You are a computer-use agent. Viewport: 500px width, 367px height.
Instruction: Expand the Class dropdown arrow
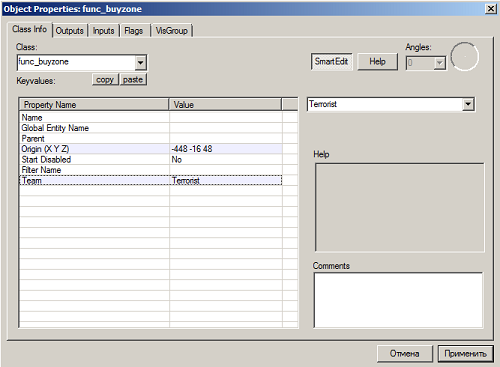pos(141,63)
